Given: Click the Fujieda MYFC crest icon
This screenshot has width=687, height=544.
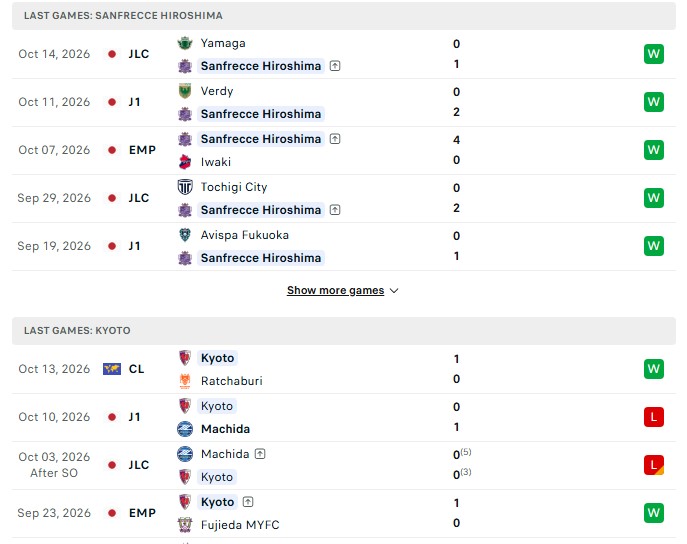Looking at the screenshot, I should (185, 525).
